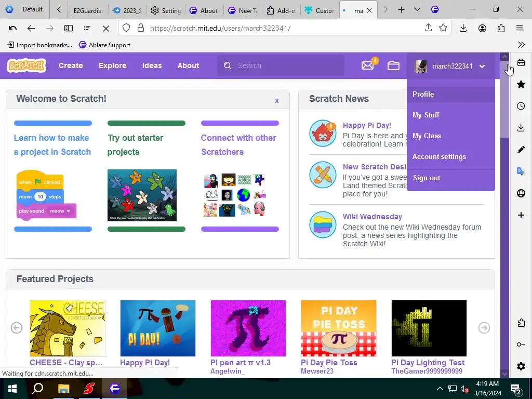Close the Welcome to Scratch panel
The width and height of the screenshot is (532, 399).
click(x=277, y=100)
